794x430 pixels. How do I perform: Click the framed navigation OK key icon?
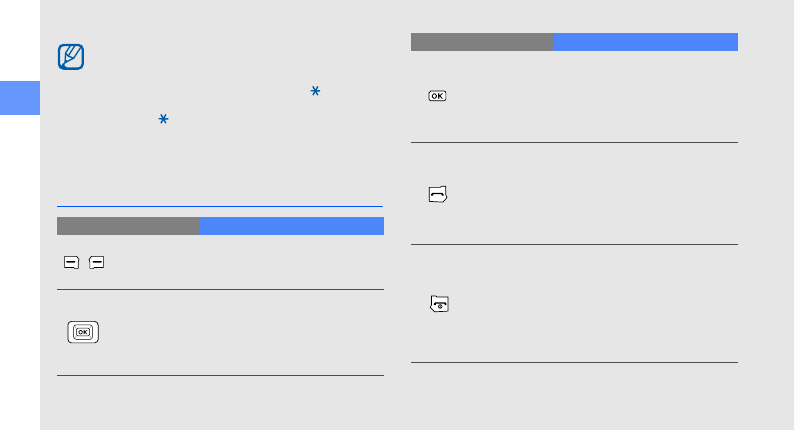click(84, 333)
